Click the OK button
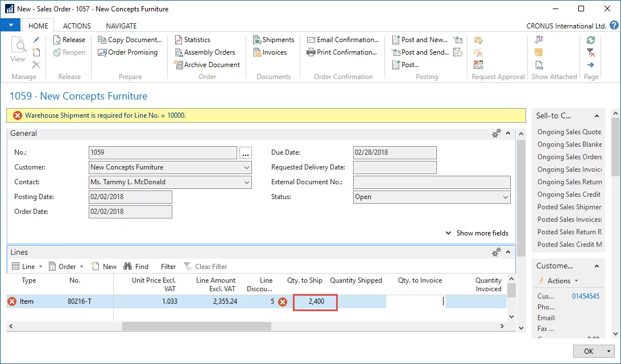 (588, 351)
